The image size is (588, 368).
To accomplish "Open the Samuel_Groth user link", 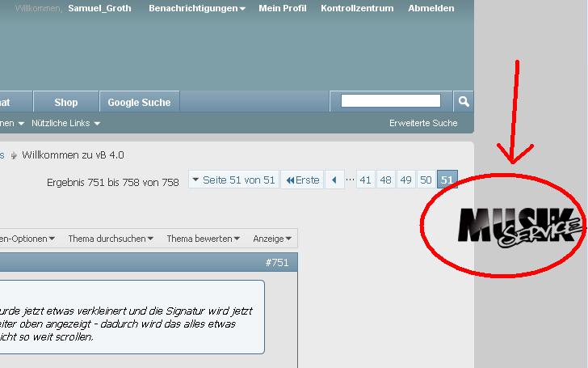I will pos(99,8).
